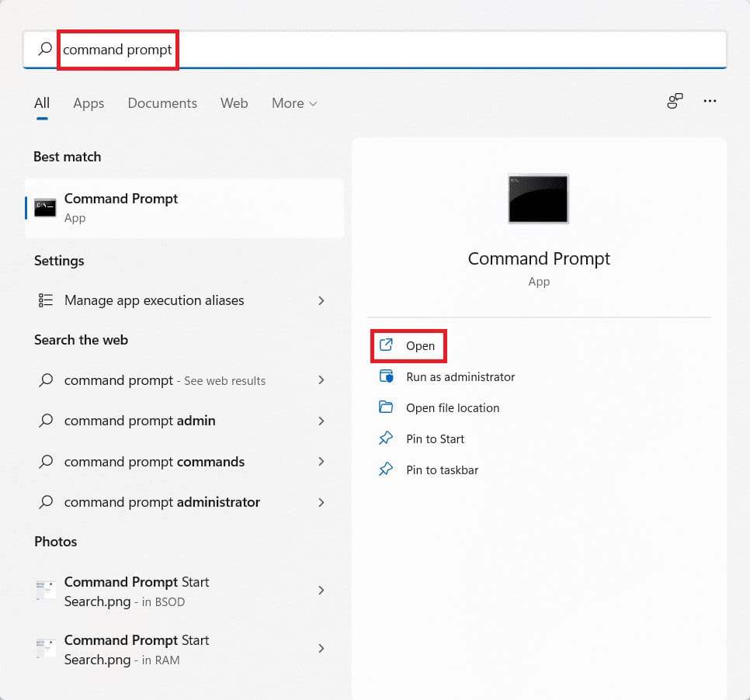The image size is (750, 700).
Task: Click the large Command Prompt preview icon
Action: point(538,199)
